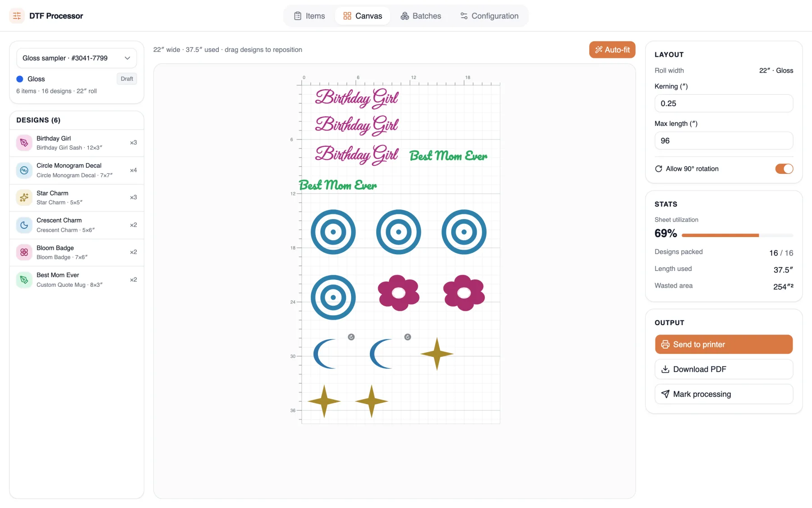
Task: Click the Roll width 22″ · Gloss value
Action: [x=776, y=70]
